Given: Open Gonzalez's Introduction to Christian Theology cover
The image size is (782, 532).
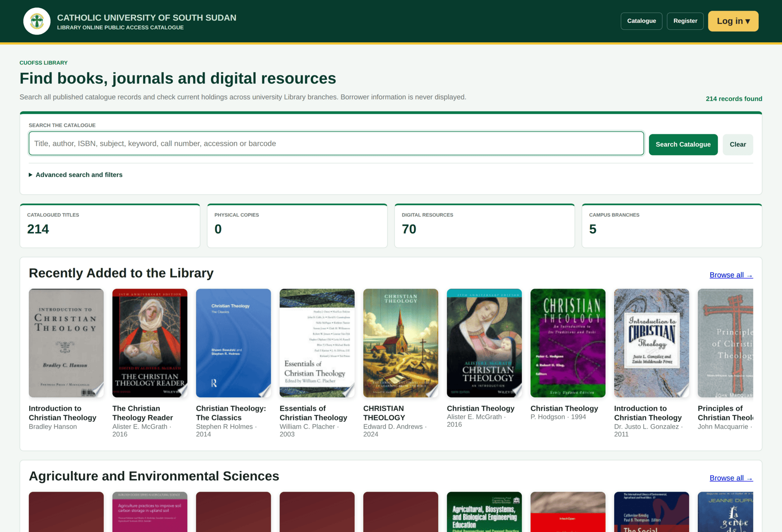Looking at the screenshot, I should point(652,343).
